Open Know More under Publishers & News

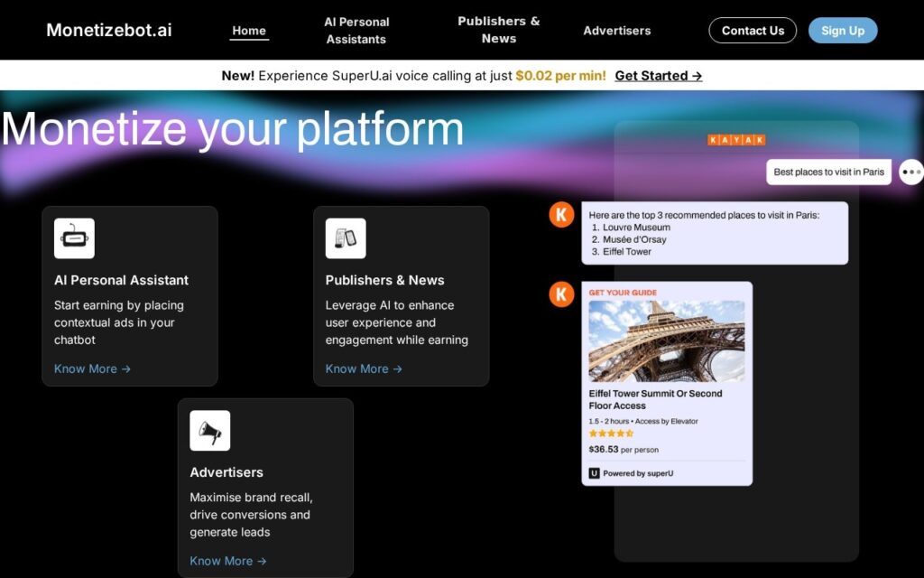pyautogui.click(x=364, y=368)
